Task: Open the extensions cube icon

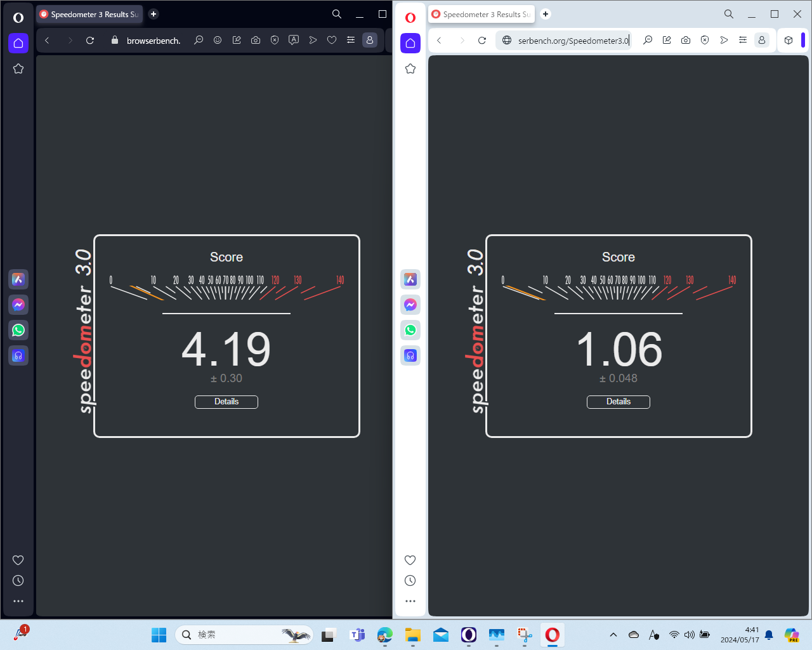Action: [789, 40]
